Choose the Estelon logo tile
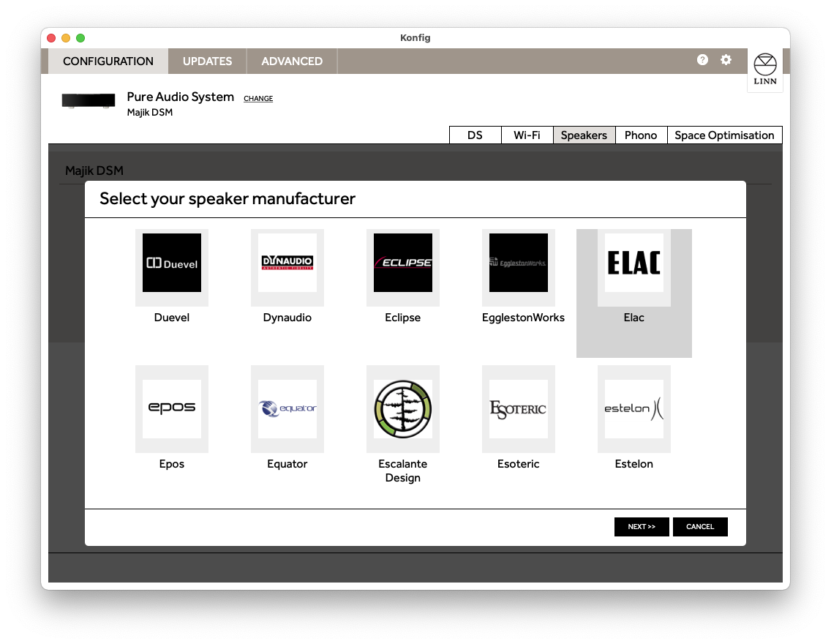 click(633, 408)
